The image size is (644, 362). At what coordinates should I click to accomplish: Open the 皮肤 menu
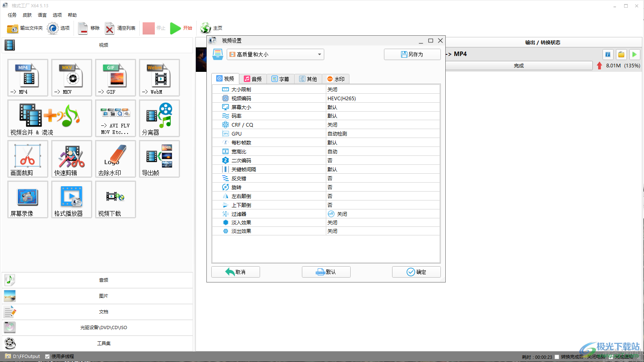coord(27,15)
